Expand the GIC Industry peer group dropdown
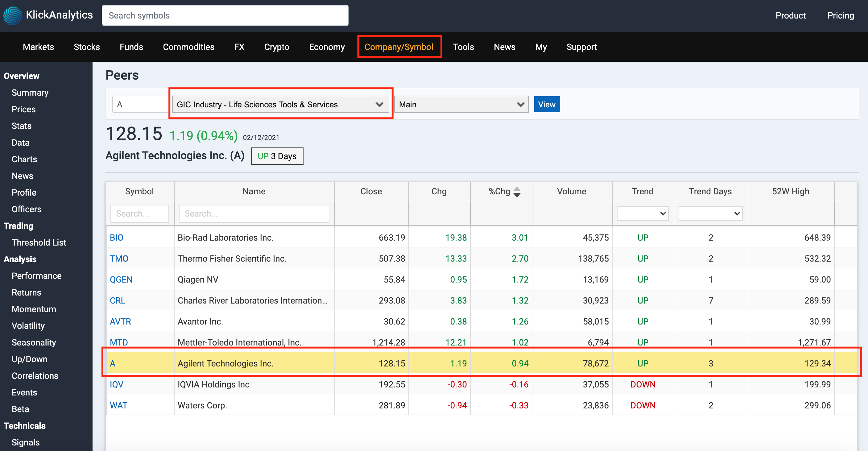The height and width of the screenshot is (451, 868). 280,105
